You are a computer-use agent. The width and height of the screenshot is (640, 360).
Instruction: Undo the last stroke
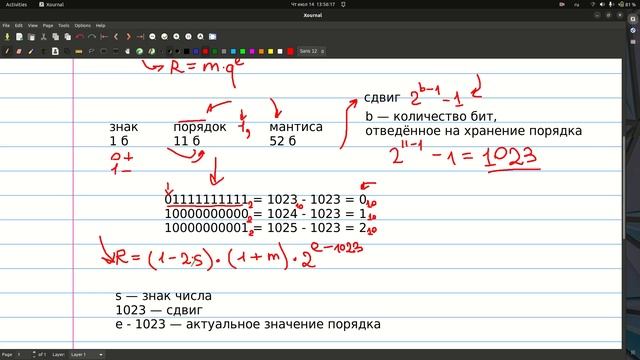coord(80,37)
